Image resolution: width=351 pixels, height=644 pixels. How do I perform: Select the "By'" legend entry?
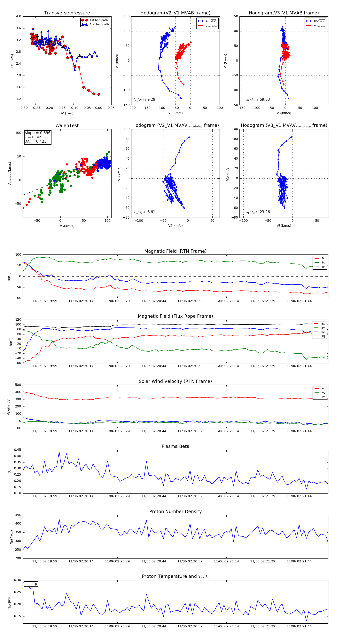pyautogui.click(x=320, y=328)
